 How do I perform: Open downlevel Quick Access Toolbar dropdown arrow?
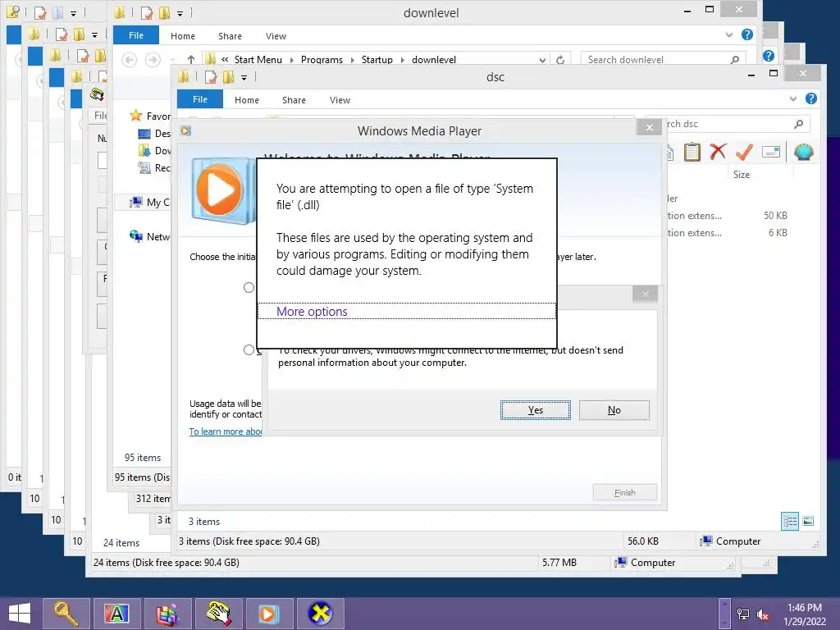point(180,13)
